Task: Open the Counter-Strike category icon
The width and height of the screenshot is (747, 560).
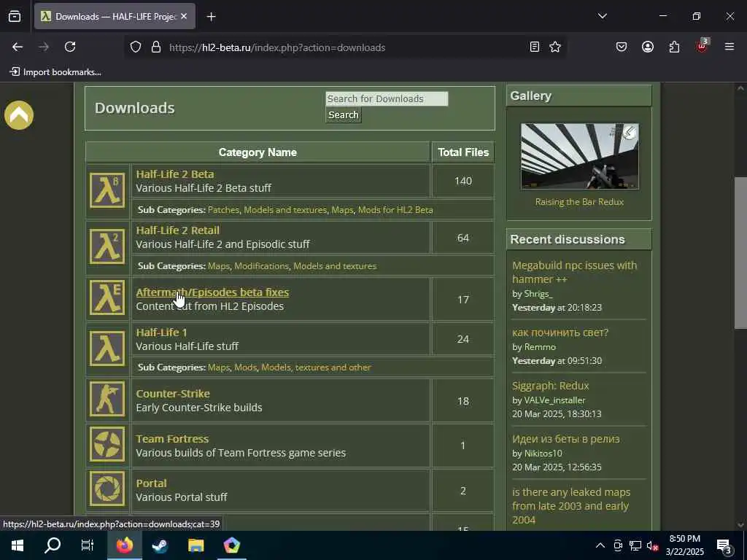Action: (107, 399)
